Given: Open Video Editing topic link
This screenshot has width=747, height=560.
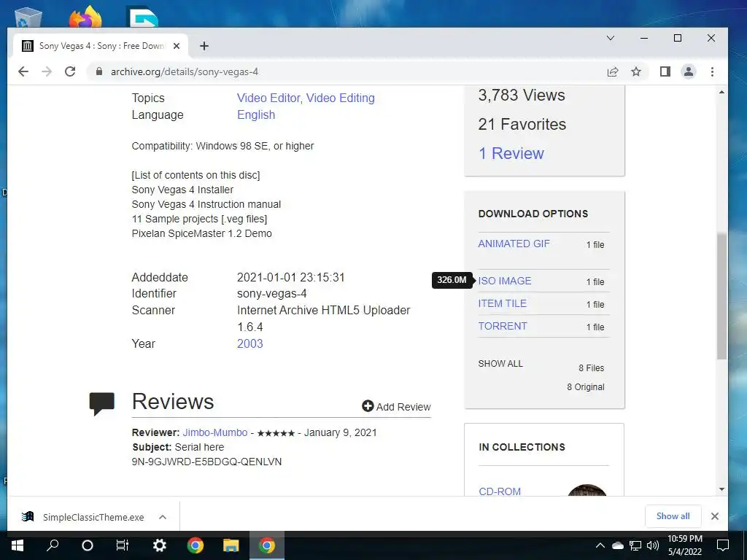Looking at the screenshot, I should (x=340, y=98).
